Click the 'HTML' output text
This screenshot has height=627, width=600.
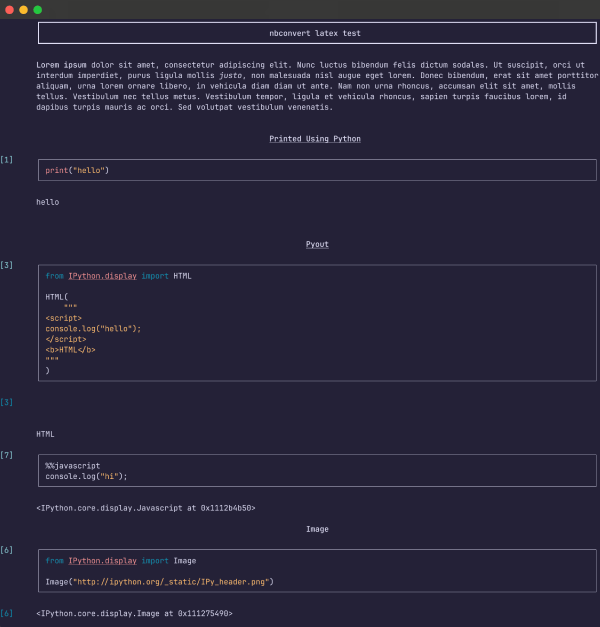(45, 434)
